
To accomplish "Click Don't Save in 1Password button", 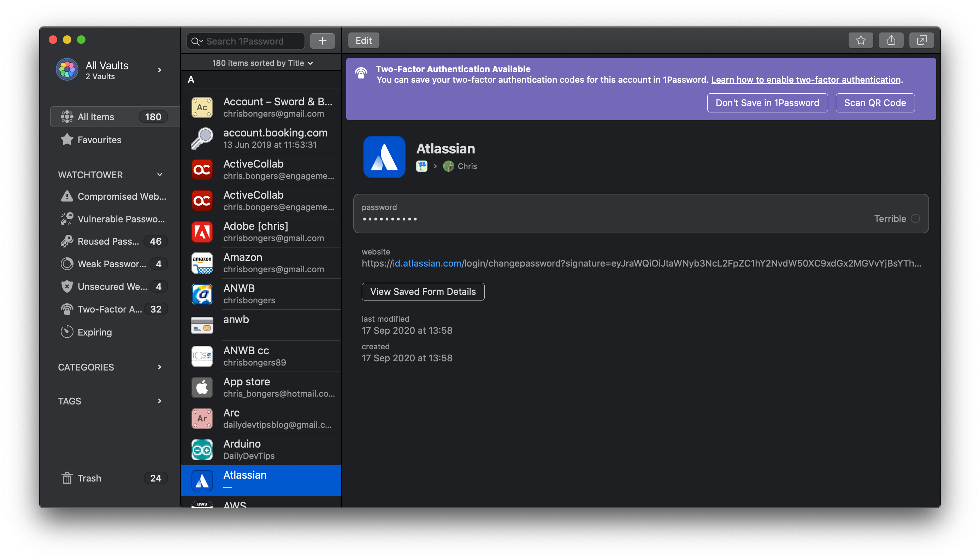I will (767, 103).
